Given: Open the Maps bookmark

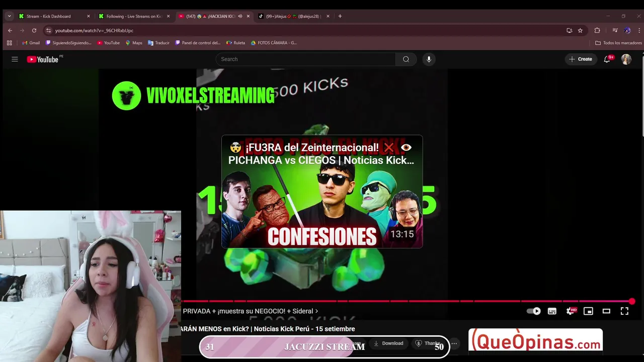Looking at the screenshot, I should click(134, 43).
